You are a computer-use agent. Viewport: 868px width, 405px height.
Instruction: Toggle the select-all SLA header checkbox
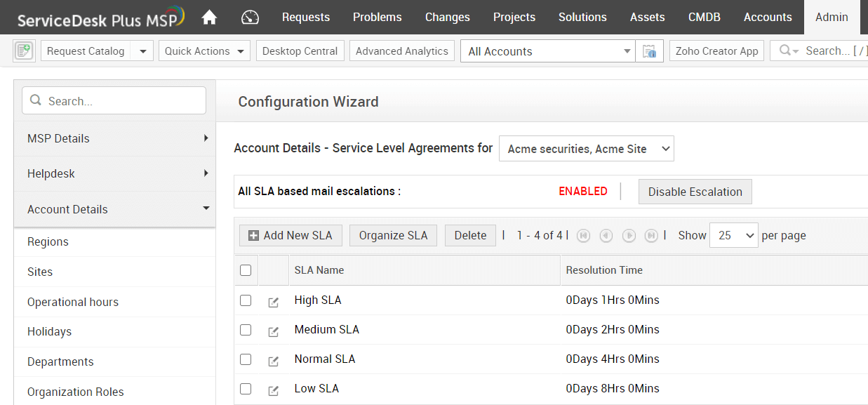coord(246,270)
